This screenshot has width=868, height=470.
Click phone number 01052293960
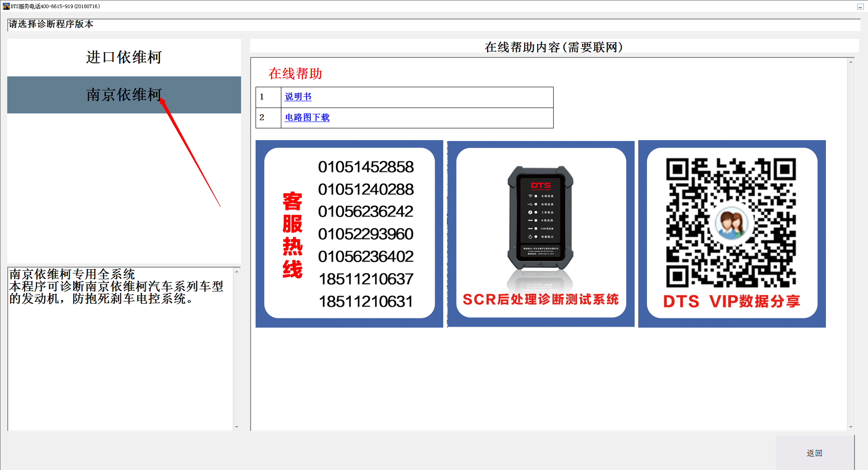coord(365,234)
